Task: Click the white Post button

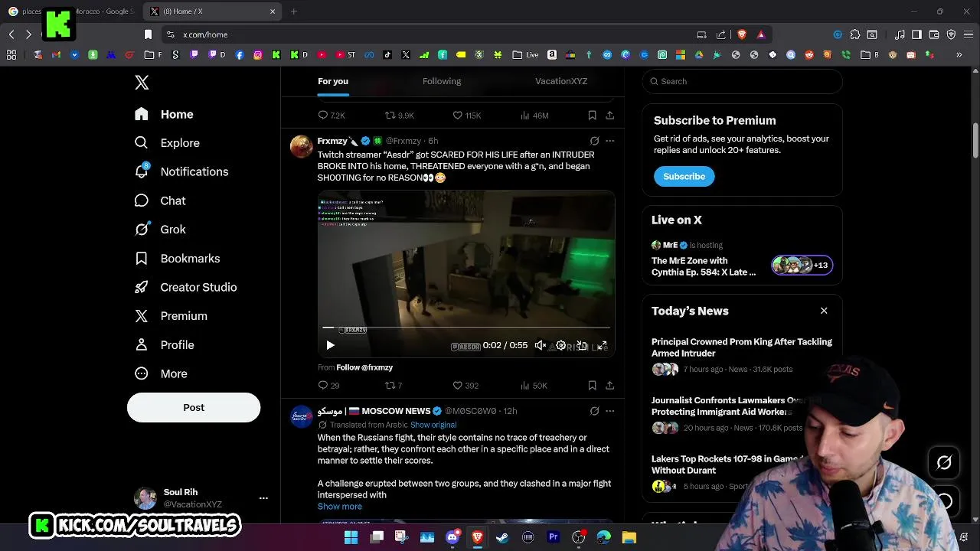Action: point(194,407)
